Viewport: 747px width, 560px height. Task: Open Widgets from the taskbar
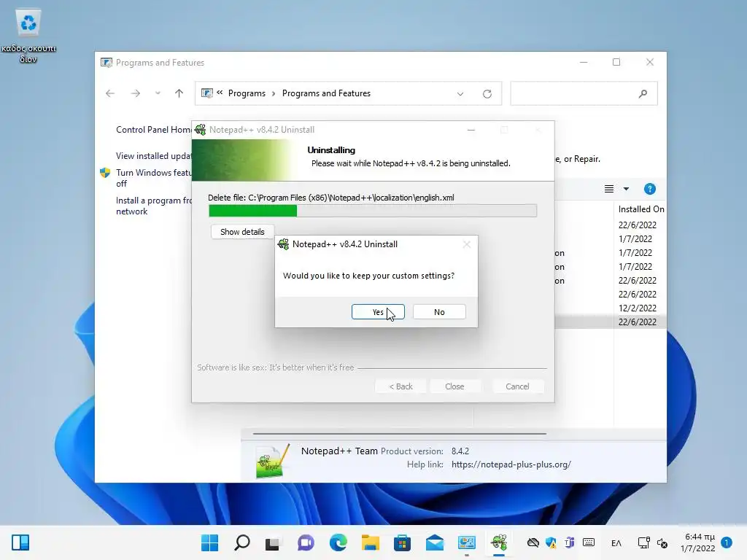click(x=20, y=542)
